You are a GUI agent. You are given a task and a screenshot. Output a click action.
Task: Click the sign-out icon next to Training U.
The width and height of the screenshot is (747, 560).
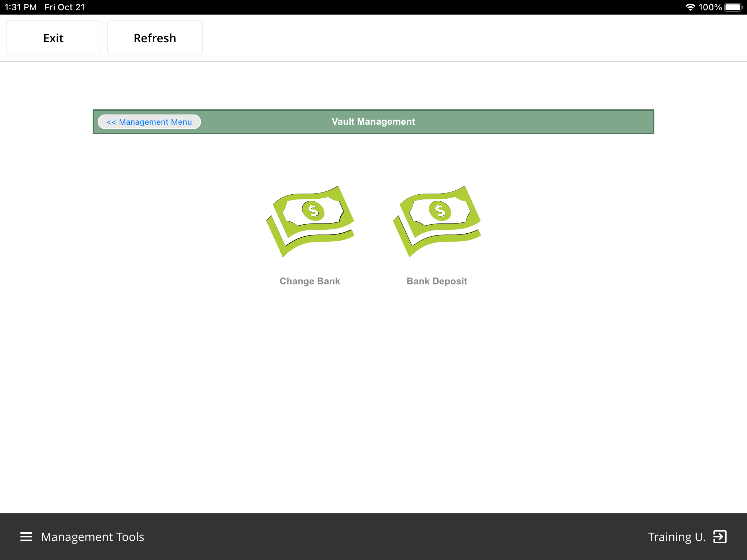point(719,537)
